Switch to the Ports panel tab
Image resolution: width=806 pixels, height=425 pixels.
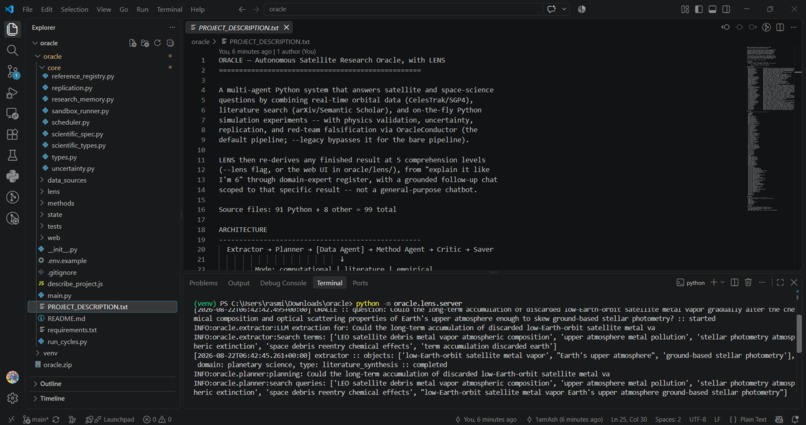tap(360, 283)
